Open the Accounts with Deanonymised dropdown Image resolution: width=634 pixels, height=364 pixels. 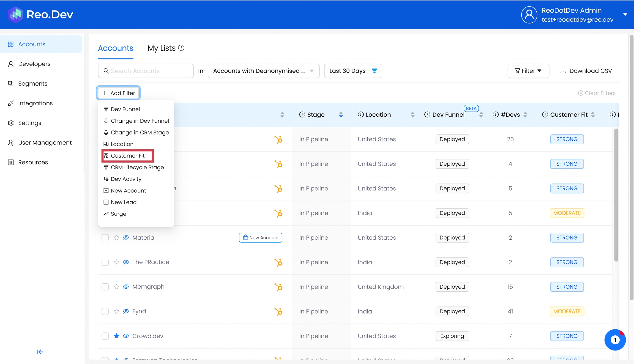tap(263, 71)
